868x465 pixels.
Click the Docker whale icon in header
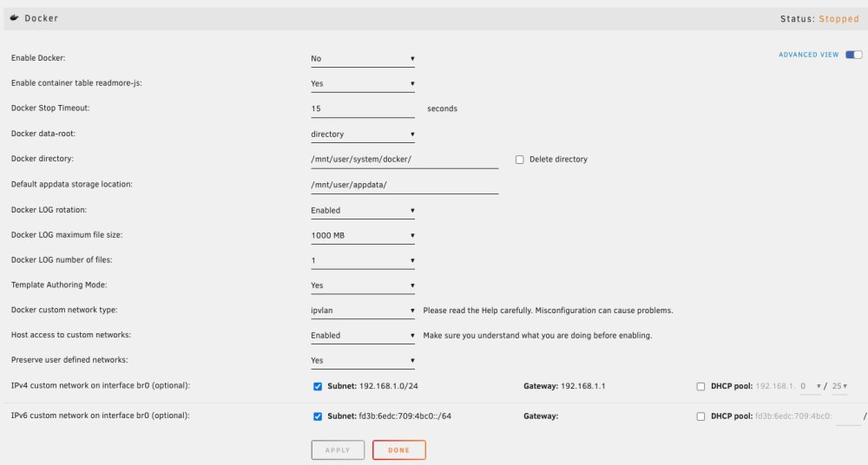[x=15, y=17]
